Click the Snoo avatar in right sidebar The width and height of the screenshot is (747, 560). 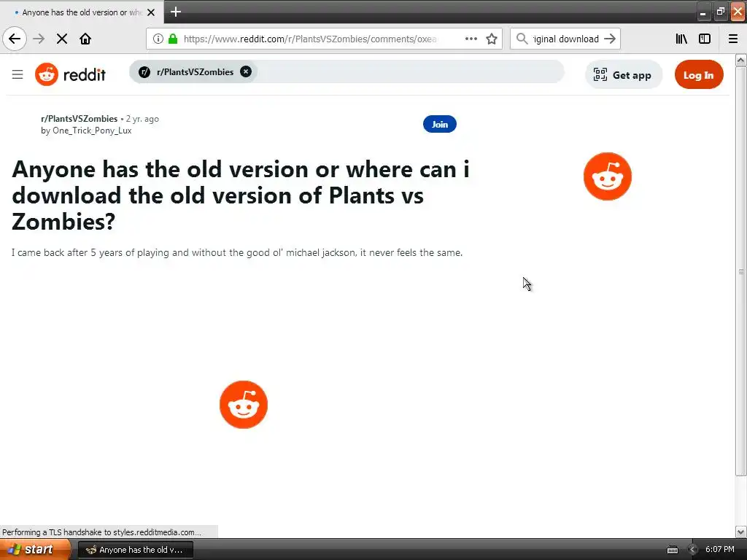coord(608,176)
